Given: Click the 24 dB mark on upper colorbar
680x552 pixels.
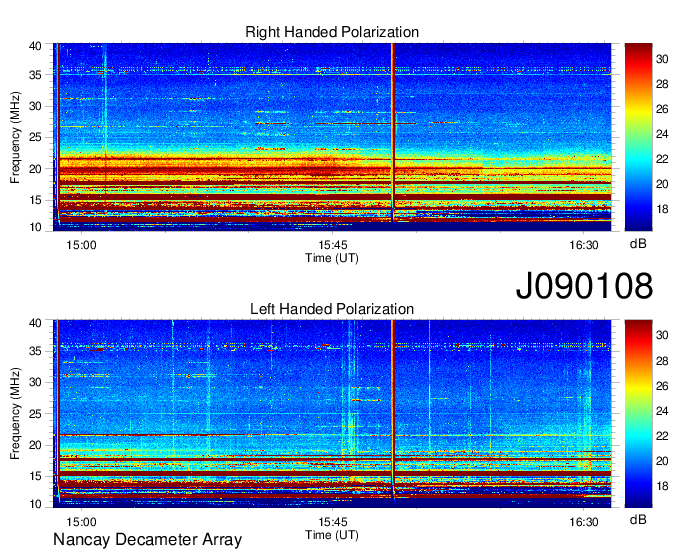Looking at the screenshot, I should click(x=662, y=134).
